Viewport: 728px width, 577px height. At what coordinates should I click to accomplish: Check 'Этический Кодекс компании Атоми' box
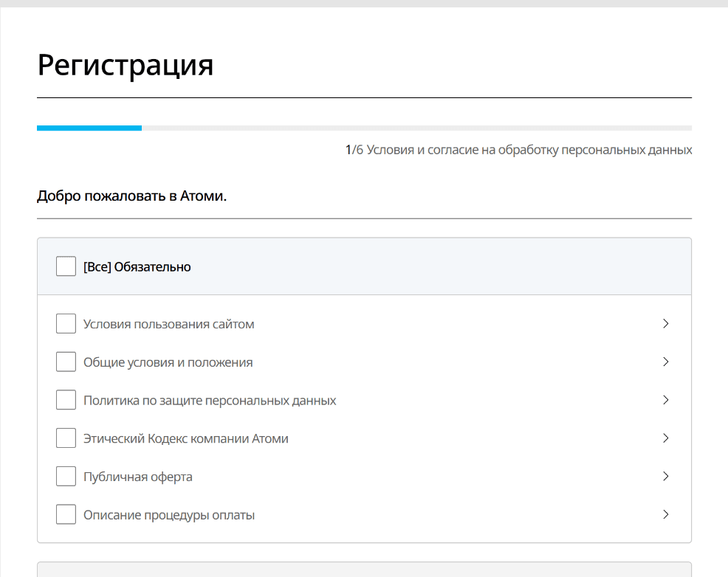coord(66,438)
